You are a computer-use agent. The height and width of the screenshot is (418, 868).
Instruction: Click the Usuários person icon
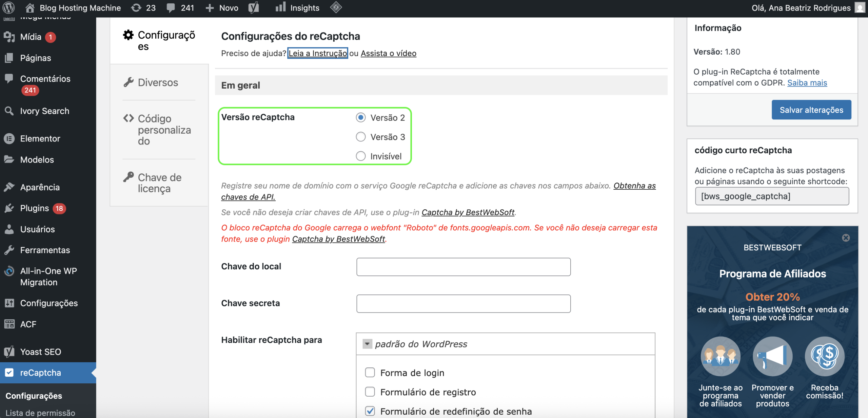click(x=9, y=229)
